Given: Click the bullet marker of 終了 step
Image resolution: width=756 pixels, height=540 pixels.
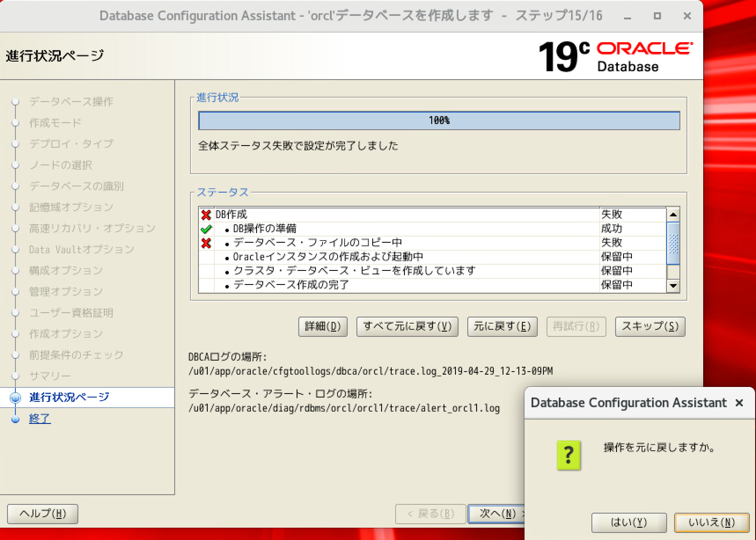Looking at the screenshot, I should coord(15,419).
